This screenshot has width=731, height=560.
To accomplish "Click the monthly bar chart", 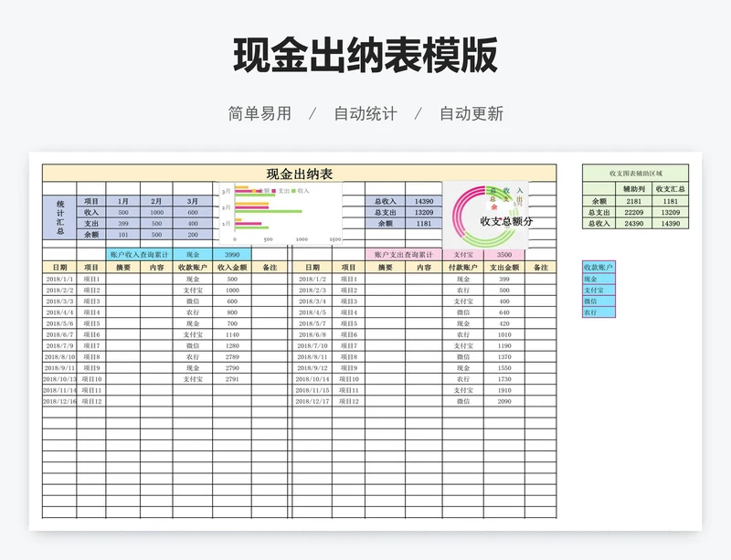I will coord(281,213).
